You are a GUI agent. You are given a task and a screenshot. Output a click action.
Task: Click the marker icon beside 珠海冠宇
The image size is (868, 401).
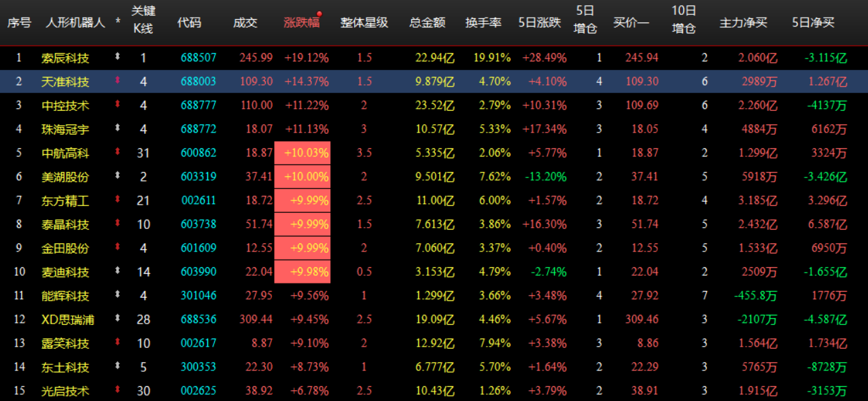pos(118,128)
